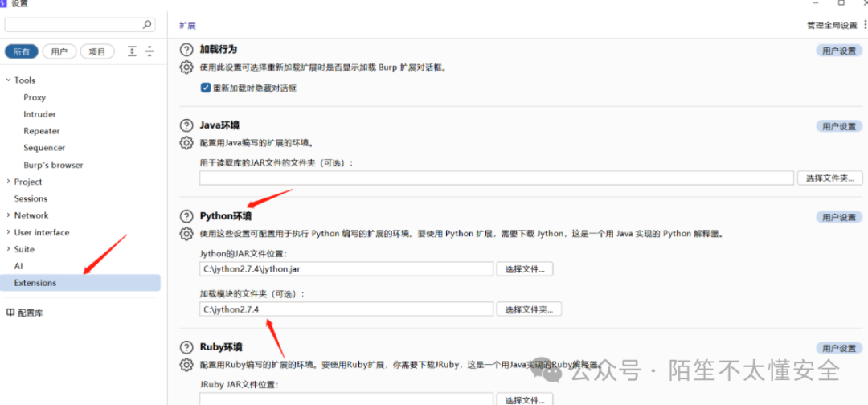This screenshot has width=868, height=405.
Task: Click the Burp icon in title bar
Action: pyautogui.click(x=4, y=3)
